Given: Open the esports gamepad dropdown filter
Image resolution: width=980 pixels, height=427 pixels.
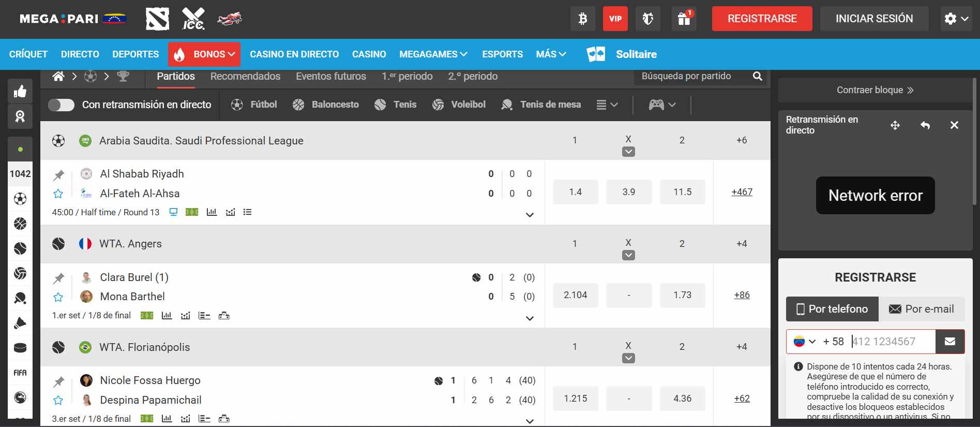Looking at the screenshot, I should point(662,105).
